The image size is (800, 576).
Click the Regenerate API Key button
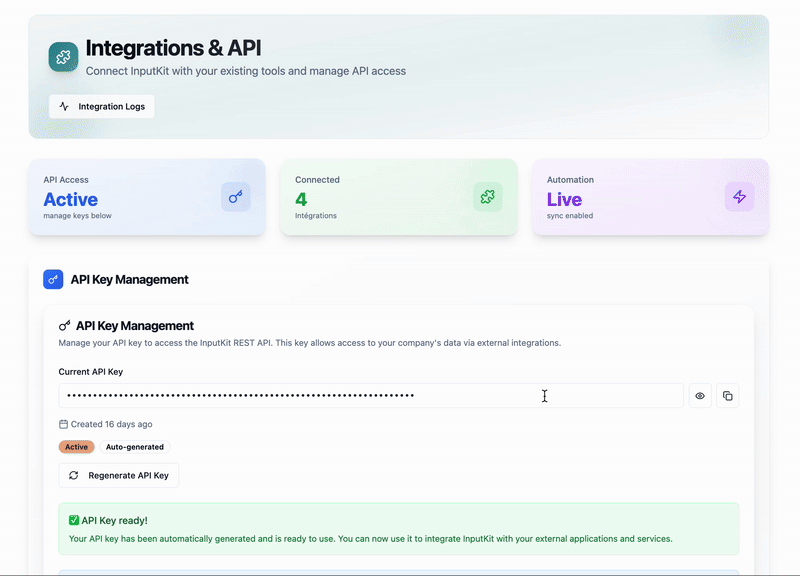click(118, 475)
